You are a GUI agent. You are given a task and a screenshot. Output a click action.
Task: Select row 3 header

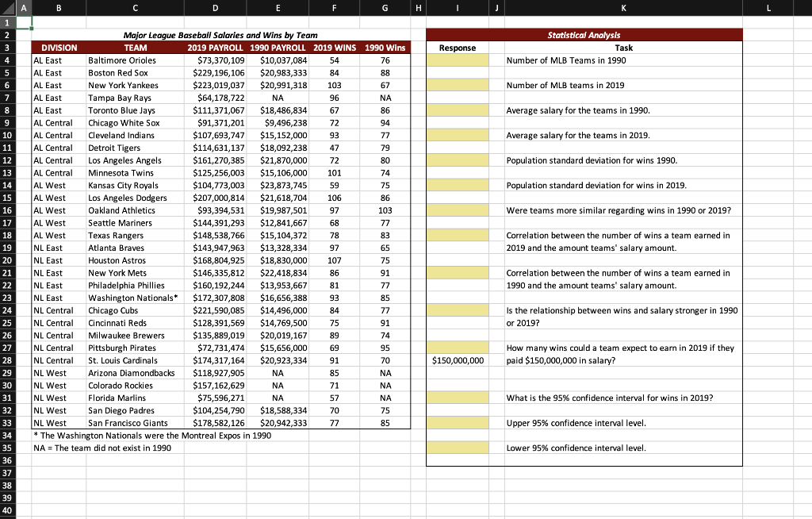click(8, 48)
